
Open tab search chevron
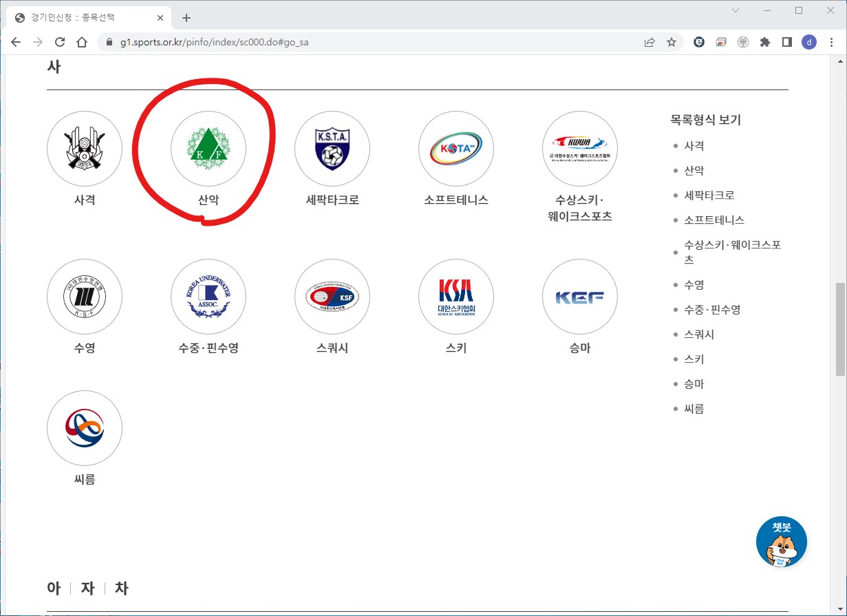tap(736, 10)
